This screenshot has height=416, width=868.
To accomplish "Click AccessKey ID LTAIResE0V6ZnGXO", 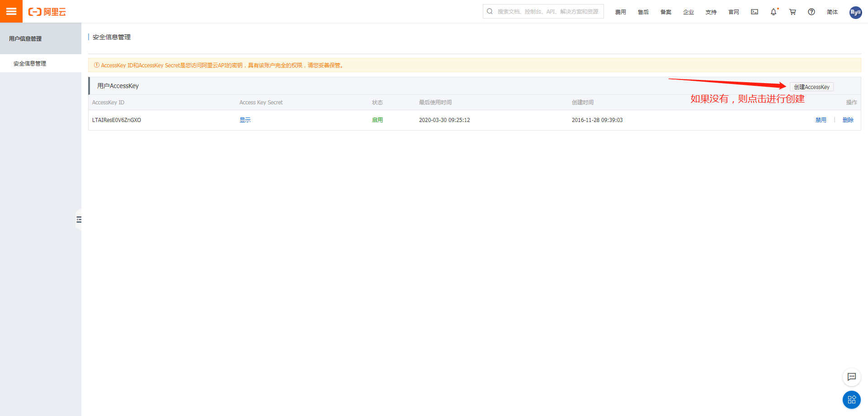I will point(117,120).
